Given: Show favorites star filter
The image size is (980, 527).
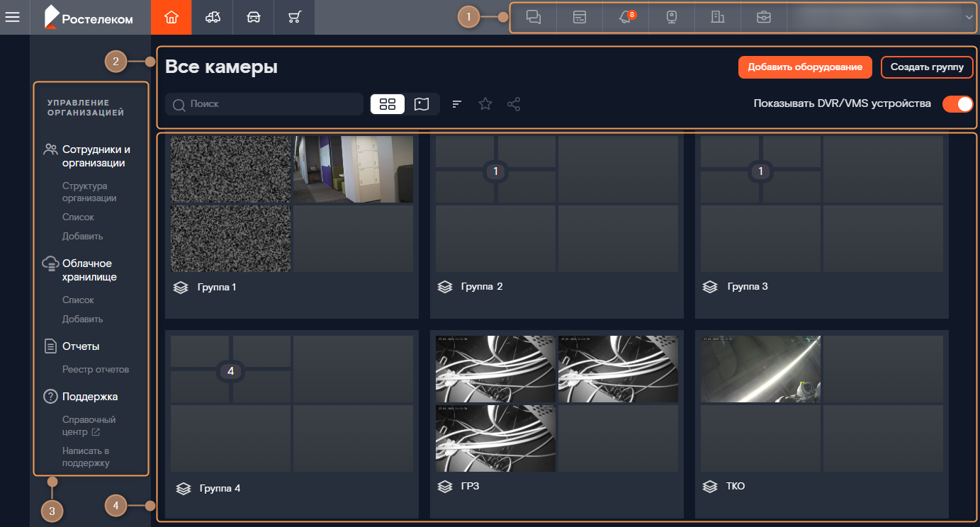Looking at the screenshot, I should pyautogui.click(x=485, y=104).
